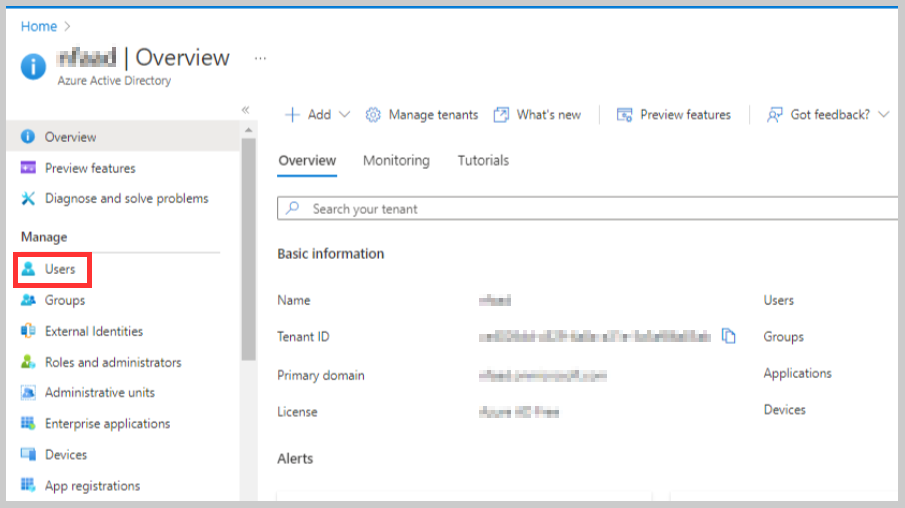Click the Enterprise applications grid icon
Image resolution: width=905 pixels, height=508 pixels.
pyautogui.click(x=28, y=423)
